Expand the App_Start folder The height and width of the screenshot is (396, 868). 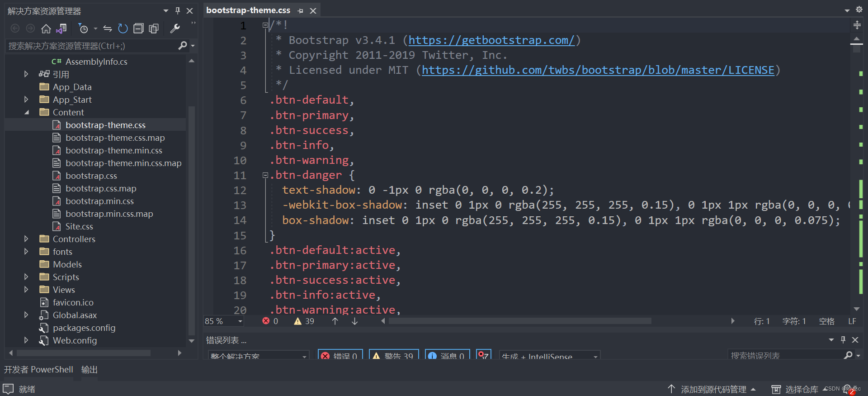[26, 100]
